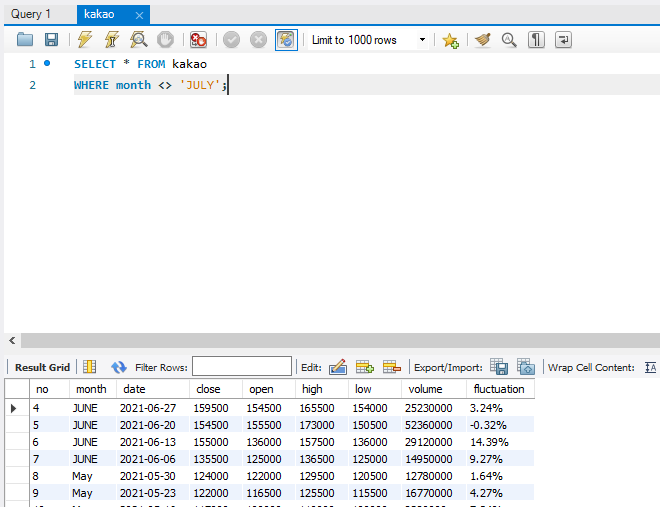Import records from an external file
This screenshot has height=507, width=660.
point(526,366)
